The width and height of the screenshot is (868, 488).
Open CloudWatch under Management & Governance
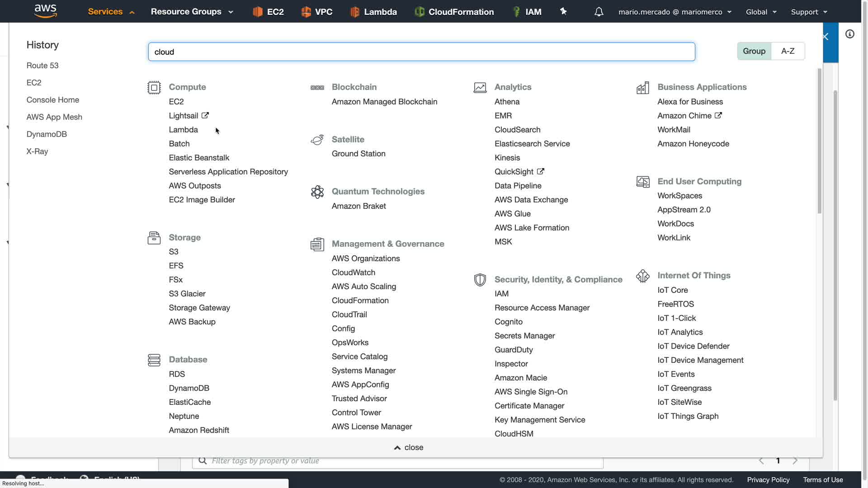pos(353,272)
